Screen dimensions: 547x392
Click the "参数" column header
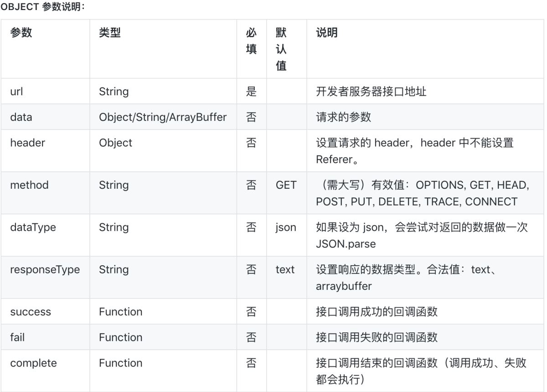point(21,33)
